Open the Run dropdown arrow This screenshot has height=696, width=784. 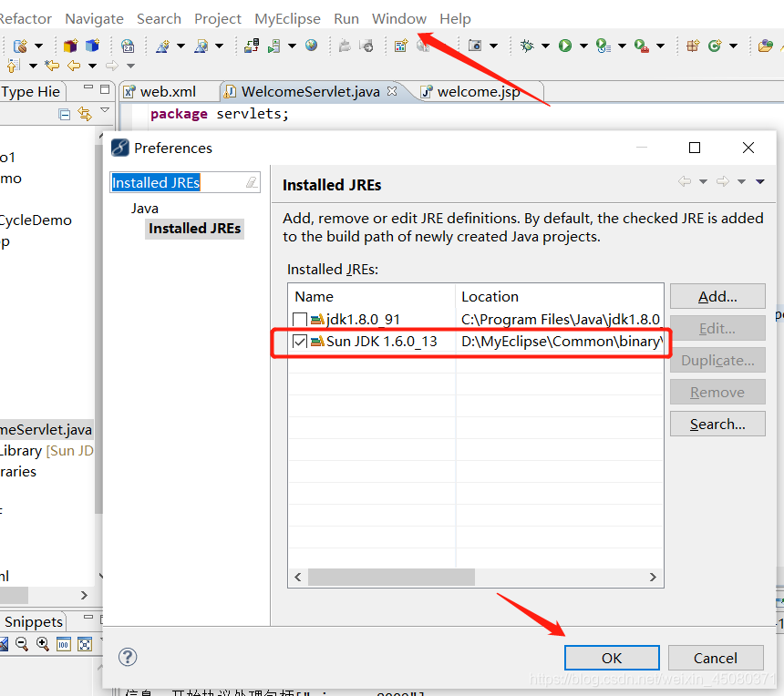583,46
